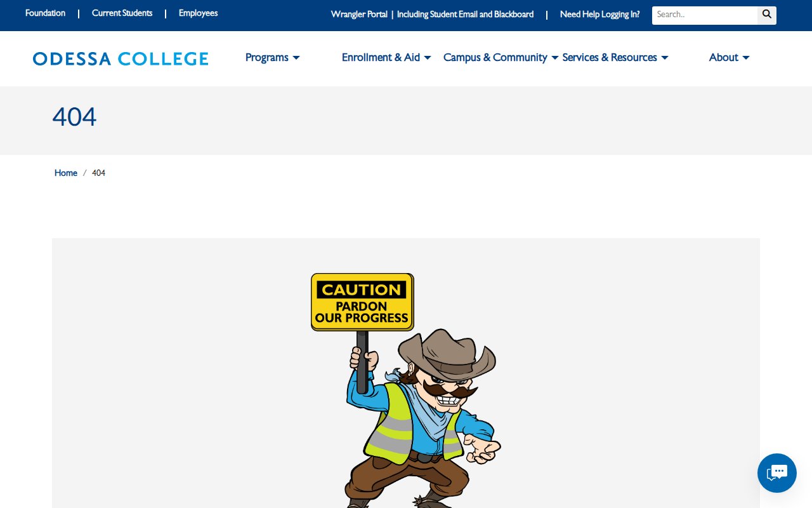This screenshot has height=508, width=812.
Task: Click the Caution mascot image
Action: 406,390
